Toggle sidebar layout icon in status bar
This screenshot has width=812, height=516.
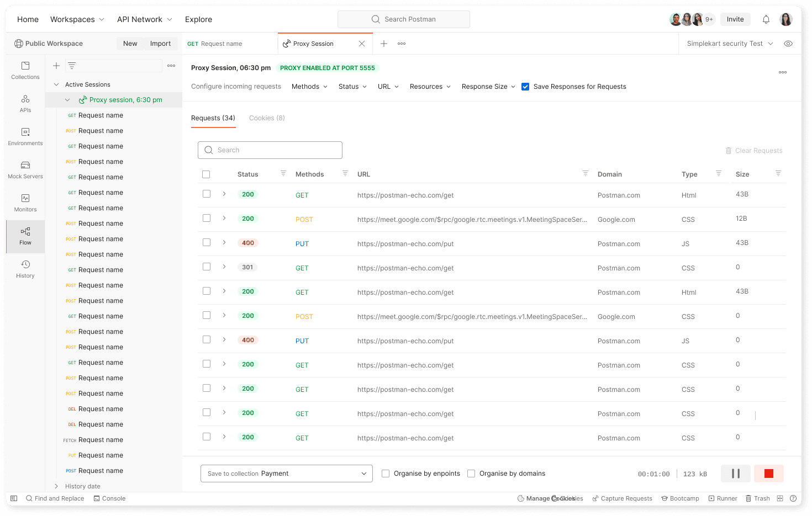tap(14, 498)
